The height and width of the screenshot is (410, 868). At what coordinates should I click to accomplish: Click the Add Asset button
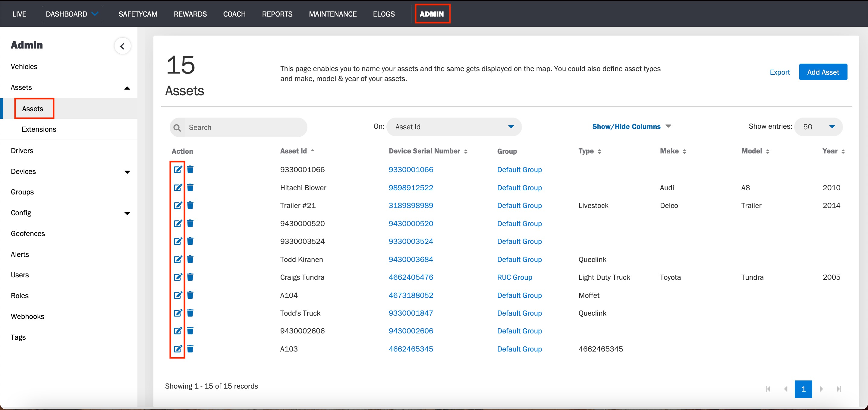coord(823,72)
